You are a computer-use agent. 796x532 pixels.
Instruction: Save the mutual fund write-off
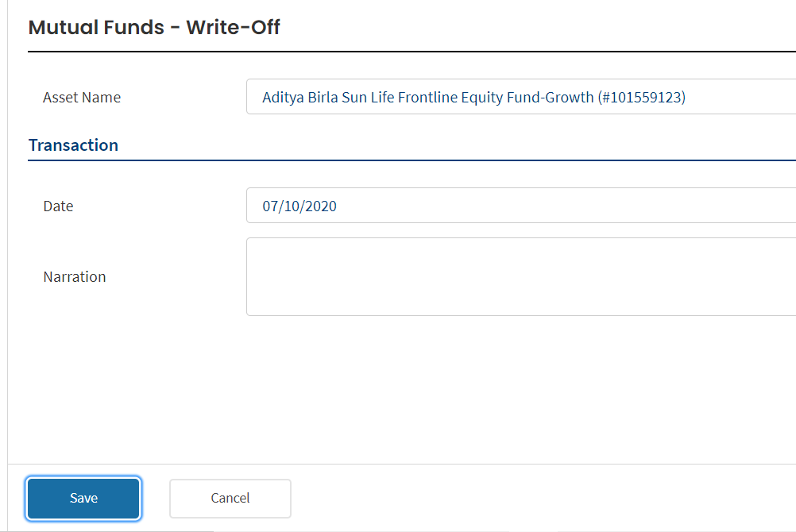coord(83,498)
